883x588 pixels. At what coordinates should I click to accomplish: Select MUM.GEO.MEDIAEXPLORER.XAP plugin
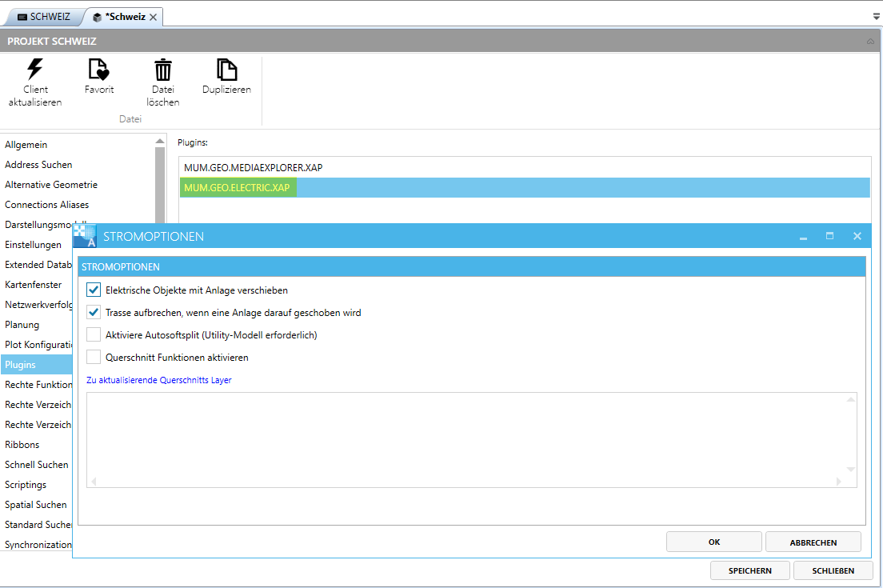coord(525,167)
